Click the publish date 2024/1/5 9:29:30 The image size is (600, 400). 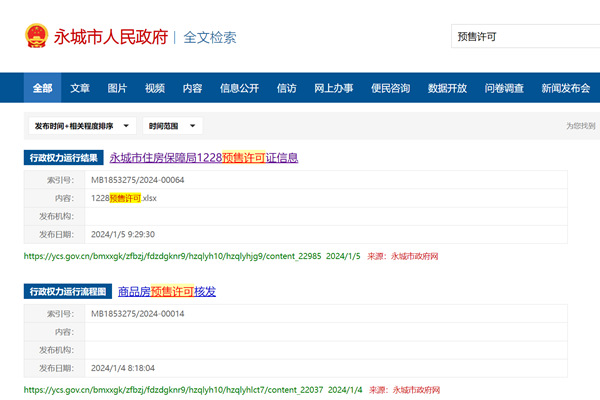[123, 234]
